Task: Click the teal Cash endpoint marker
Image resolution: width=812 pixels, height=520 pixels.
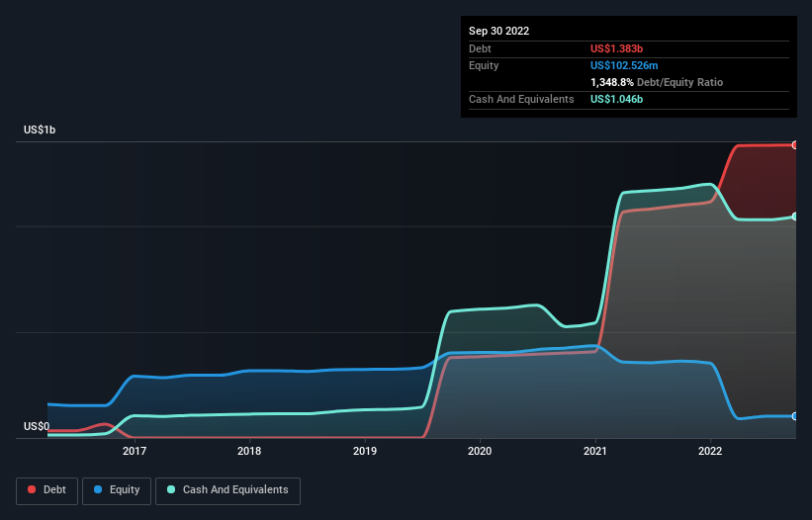Action: [795, 217]
